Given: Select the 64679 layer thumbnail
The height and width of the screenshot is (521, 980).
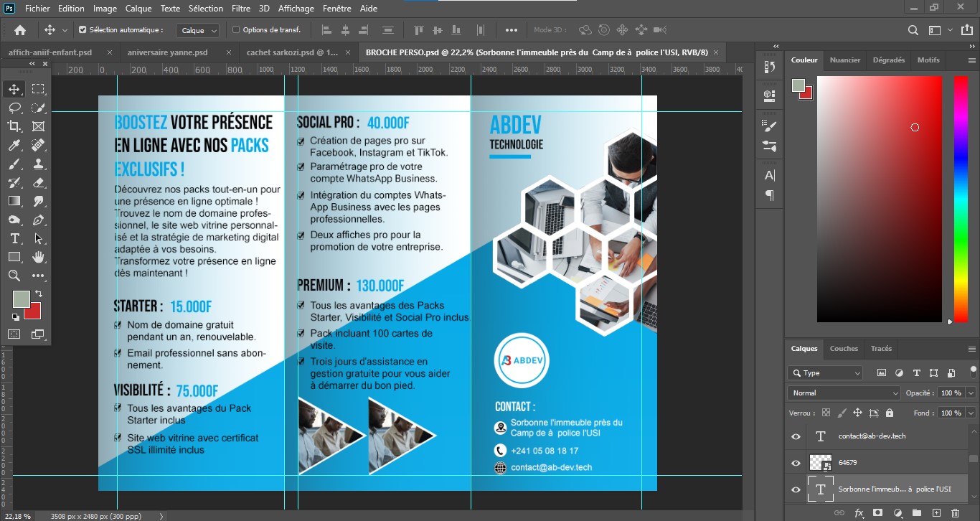Looking at the screenshot, I should [x=820, y=463].
